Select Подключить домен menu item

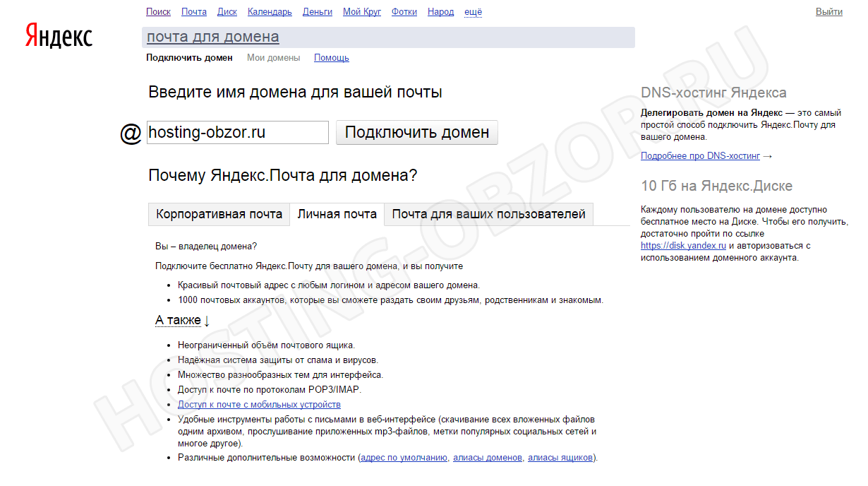(x=189, y=58)
